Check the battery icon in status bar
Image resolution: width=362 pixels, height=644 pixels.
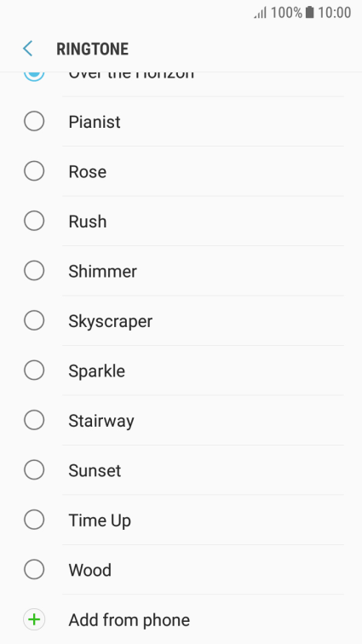(x=309, y=12)
